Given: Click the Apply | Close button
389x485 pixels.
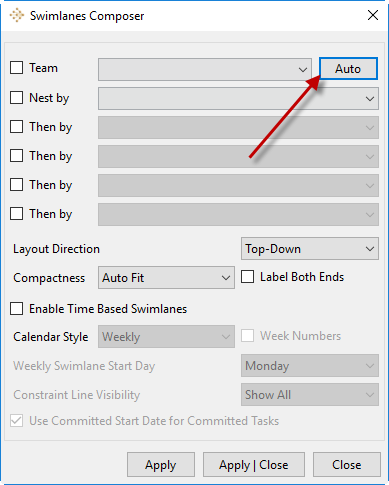Looking at the screenshot, I should pos(254,465).
